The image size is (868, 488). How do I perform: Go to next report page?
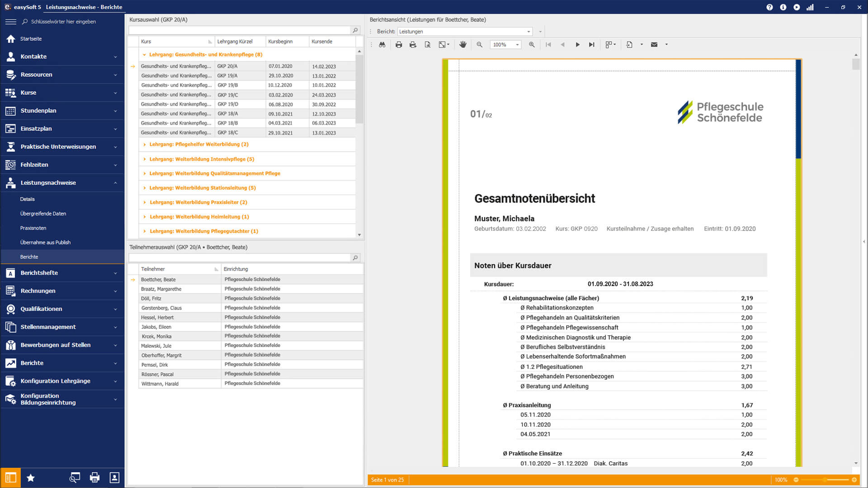click(577, 45)
